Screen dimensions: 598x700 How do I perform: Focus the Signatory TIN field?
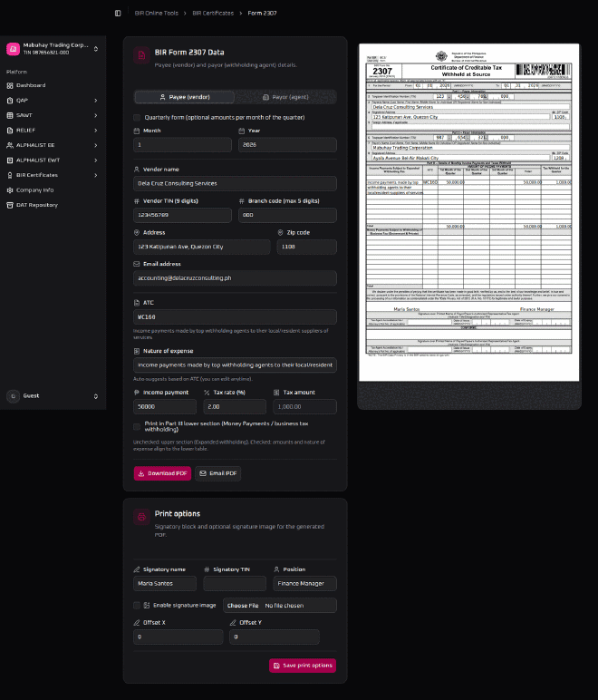point(235,584)
